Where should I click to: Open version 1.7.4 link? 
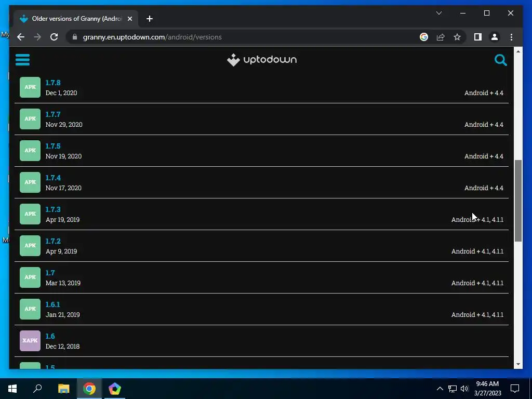[53, 178]
